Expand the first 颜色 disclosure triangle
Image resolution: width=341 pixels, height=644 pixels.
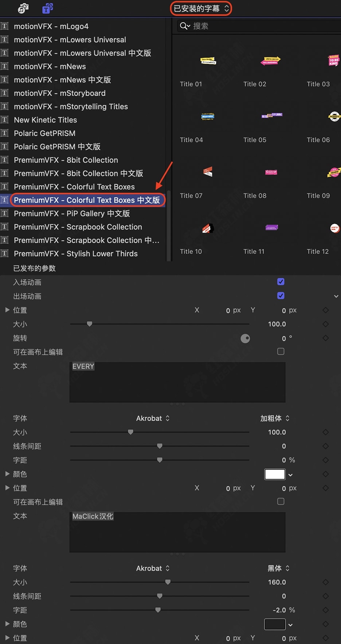click(x=7, y=474)
